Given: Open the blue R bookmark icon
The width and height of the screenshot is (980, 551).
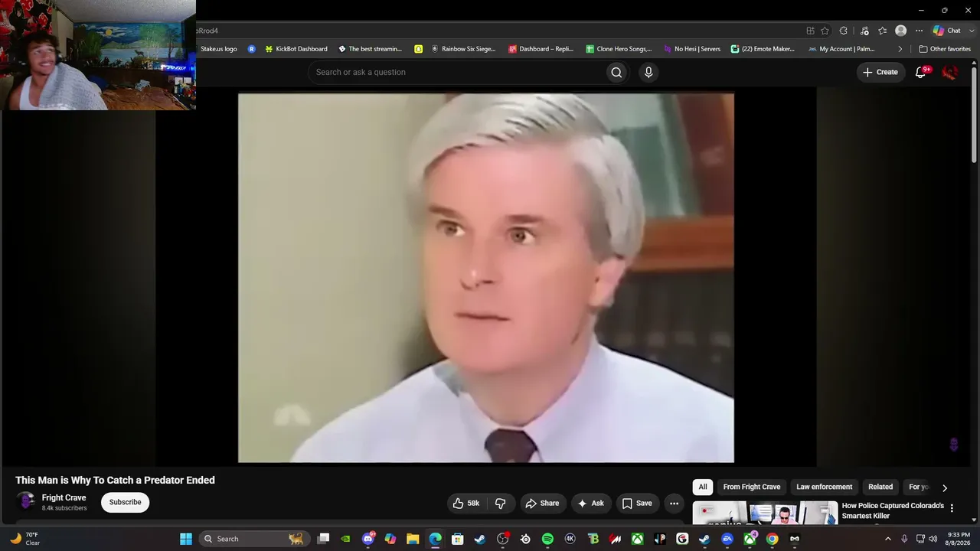Looking at the screenshot, I should tap(251, 49).
